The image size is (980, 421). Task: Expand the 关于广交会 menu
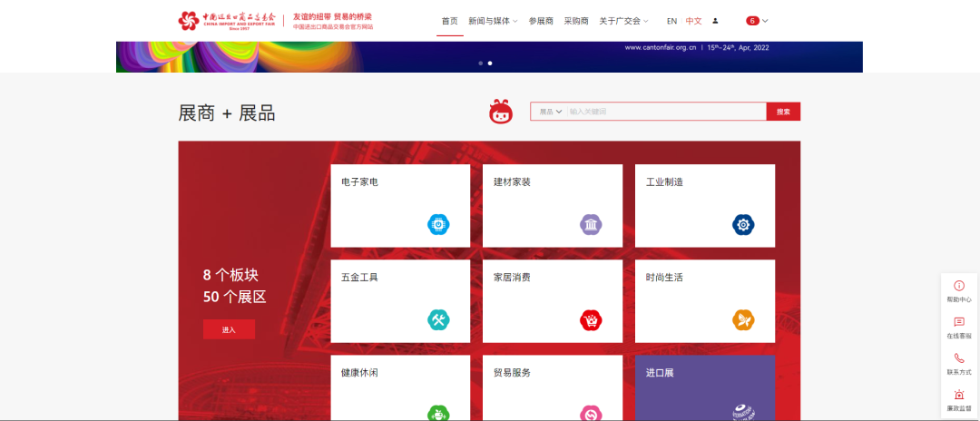[x=623, y=21]
